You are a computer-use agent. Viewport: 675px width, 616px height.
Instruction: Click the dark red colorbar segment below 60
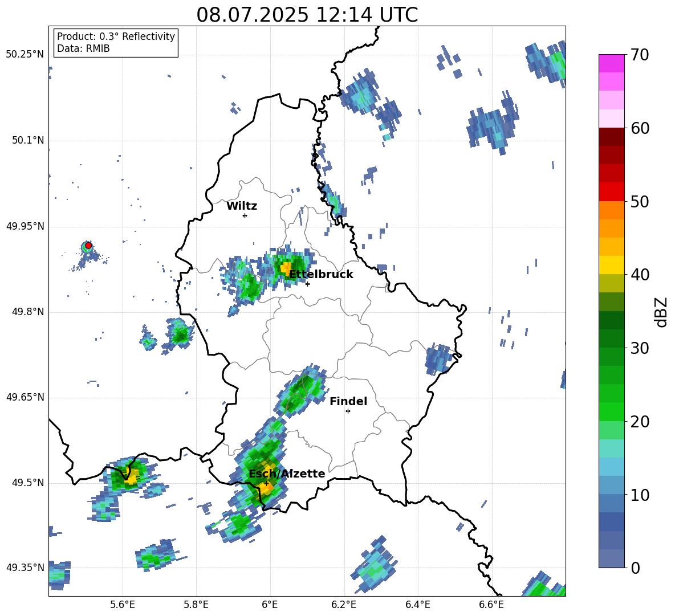click(x=611, y=137)
